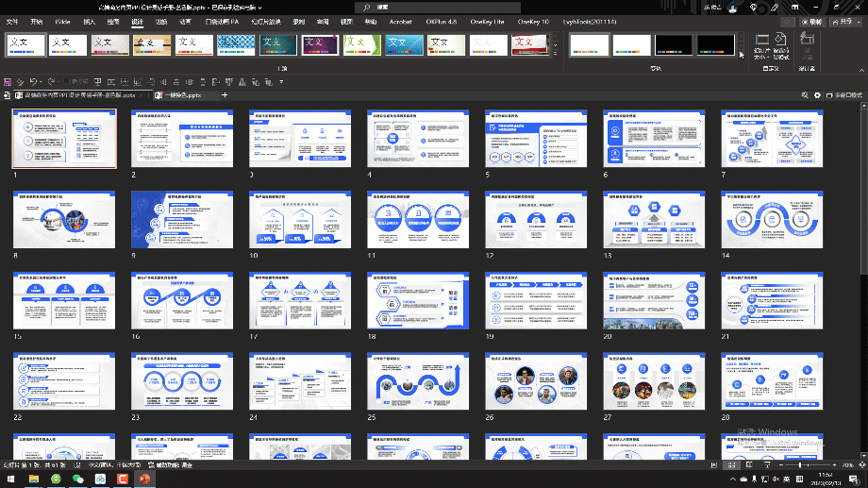Click the search input box in title bar
Screen dimensions: 868x488
point(438,8)
